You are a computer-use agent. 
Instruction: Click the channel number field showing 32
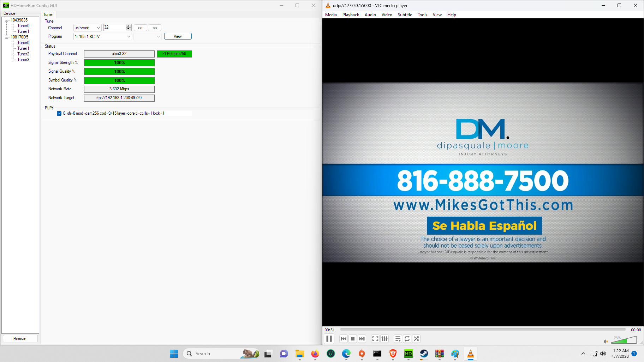[114, 27]
